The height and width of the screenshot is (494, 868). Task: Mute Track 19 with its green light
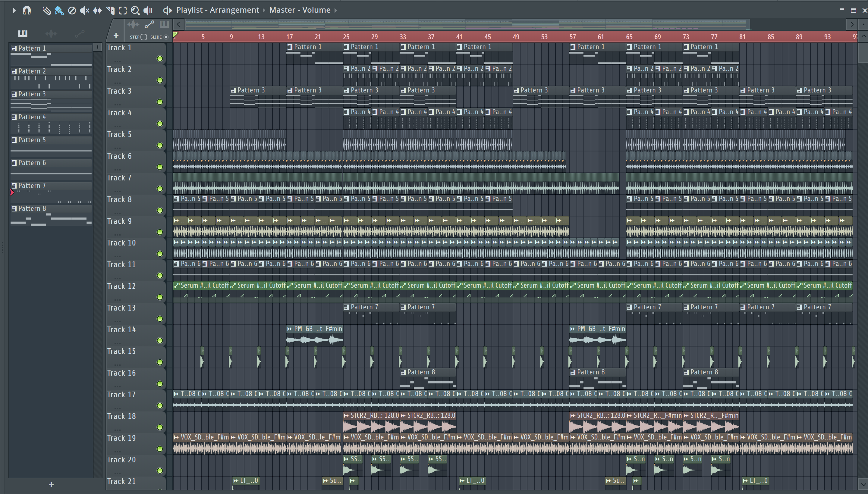(160, 449)
